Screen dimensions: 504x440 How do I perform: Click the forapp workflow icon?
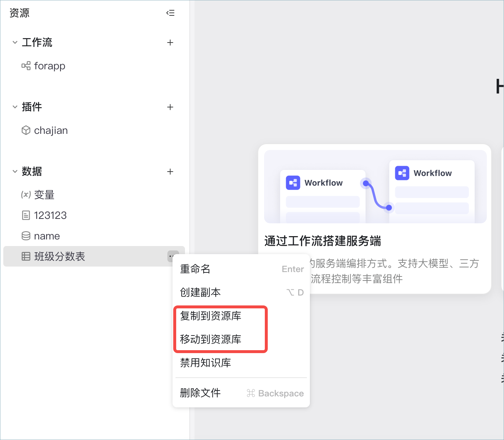26,66
